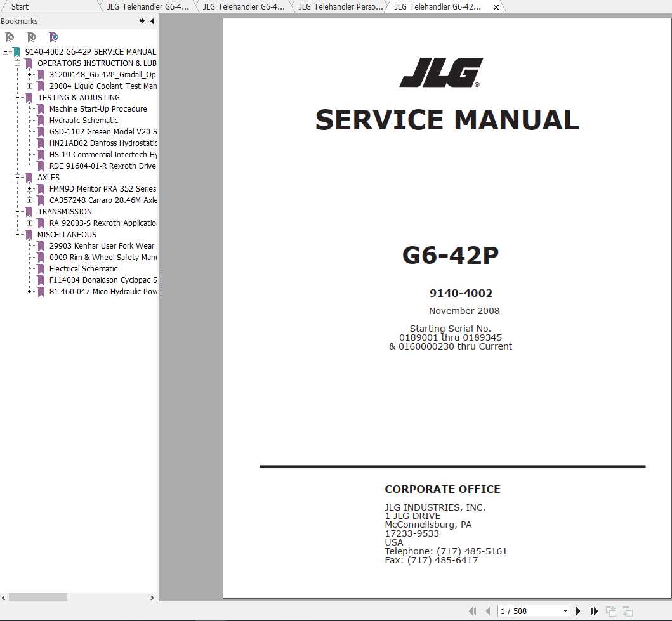Viewport: 672px width, 621px height.
Task: Expand 20004 Liquid Coolant Test bookmark
Action: tap(30, 86)
